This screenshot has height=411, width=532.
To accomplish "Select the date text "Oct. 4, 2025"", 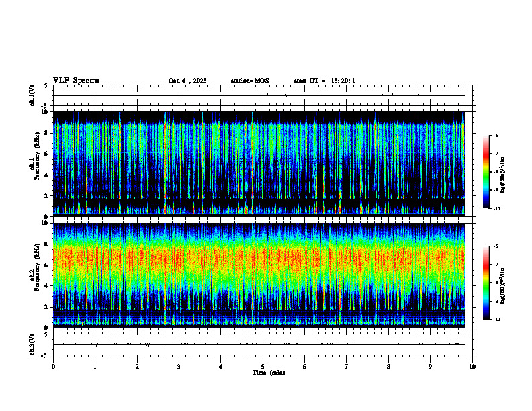I will point(187,81).
